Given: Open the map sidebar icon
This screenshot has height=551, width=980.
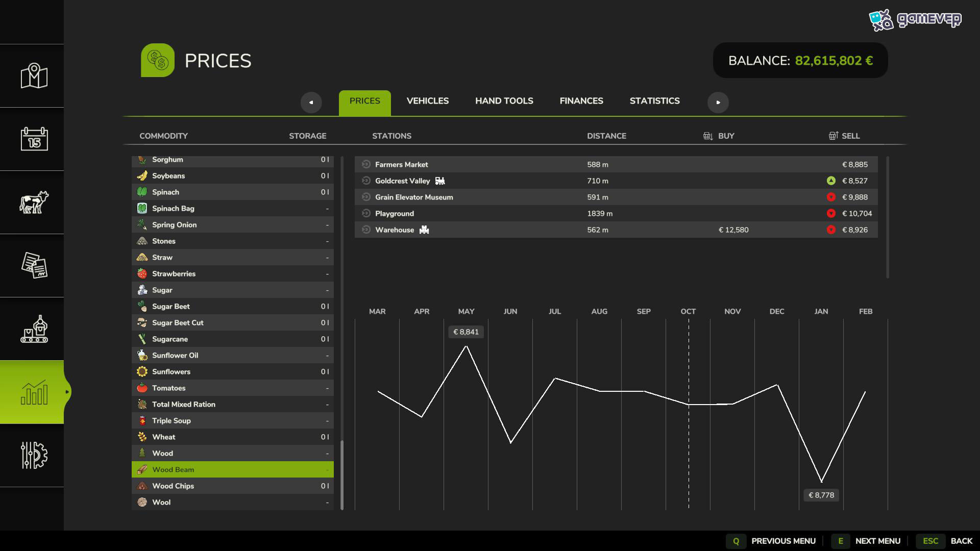Looking at the screenshot, I should click(x=34, y=76).
